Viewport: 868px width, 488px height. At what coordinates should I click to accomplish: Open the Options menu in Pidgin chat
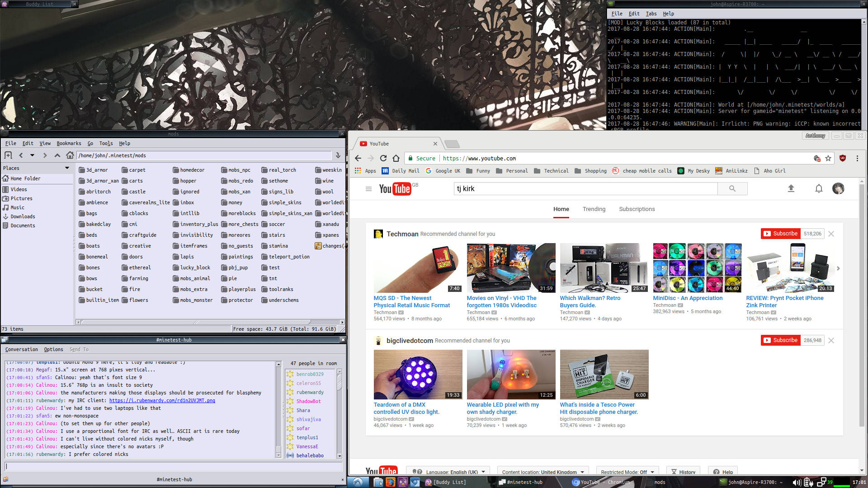click(53, 349)
